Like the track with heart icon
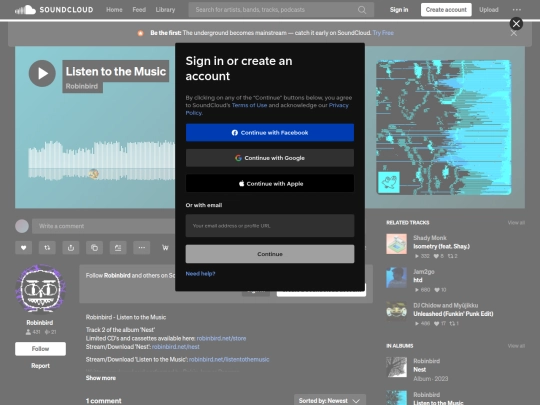Image resolution: width=540 pixels, height=405 pixels. [23, 248]
